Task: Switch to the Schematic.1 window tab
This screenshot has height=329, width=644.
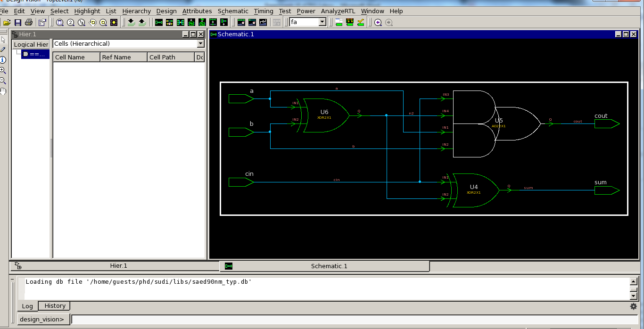Action: point(325,266)
